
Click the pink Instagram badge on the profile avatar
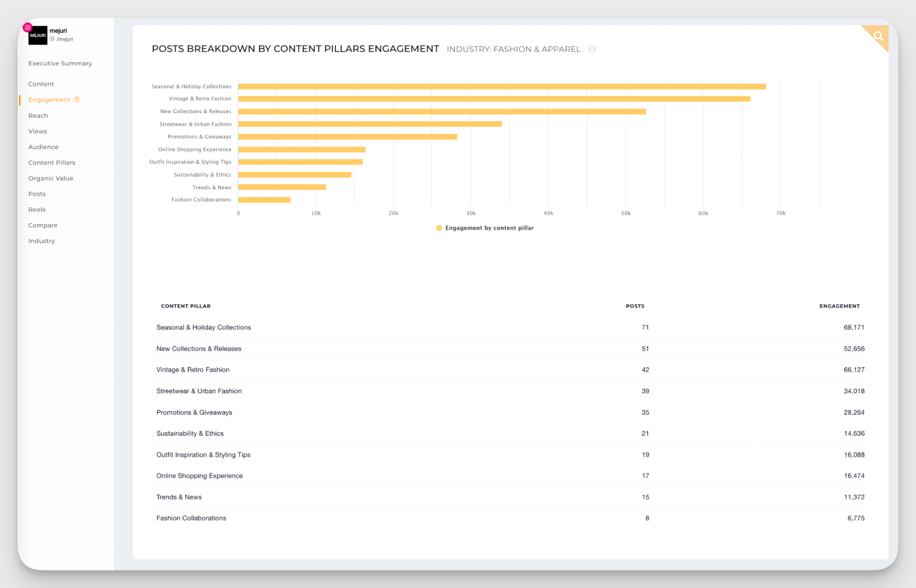(x=27, y=27)
